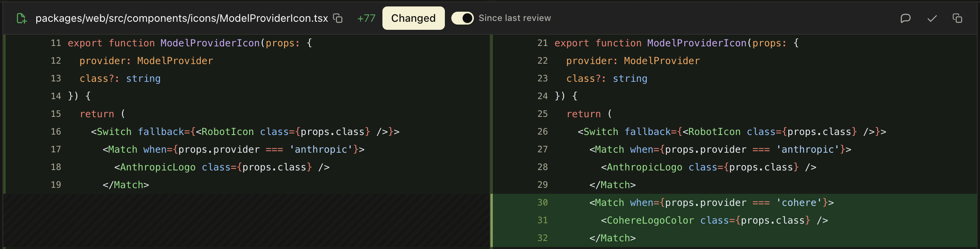The height and width of the screenshot is (249, 980).
Task: Click CohereLogoColor on line 31
Action: click(650, 220)
